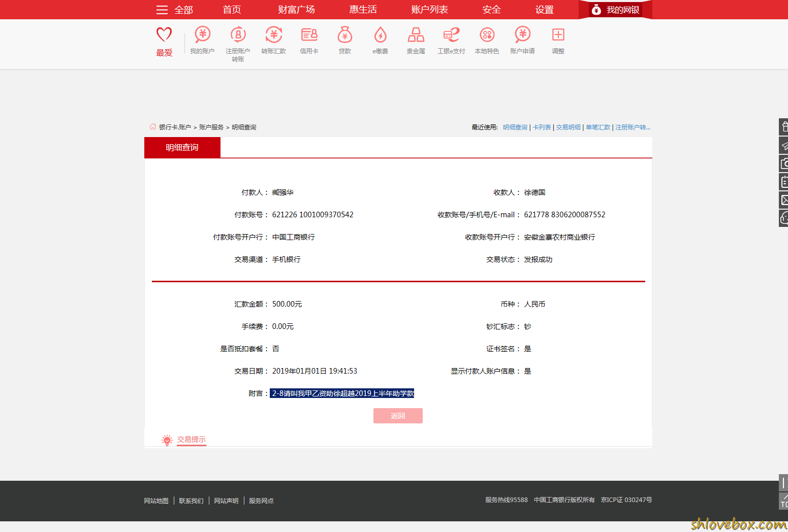The width and height of the screenshot is (788, 532).
Task: Click payer bank 中国工商银行
Action: click(293, 237)
